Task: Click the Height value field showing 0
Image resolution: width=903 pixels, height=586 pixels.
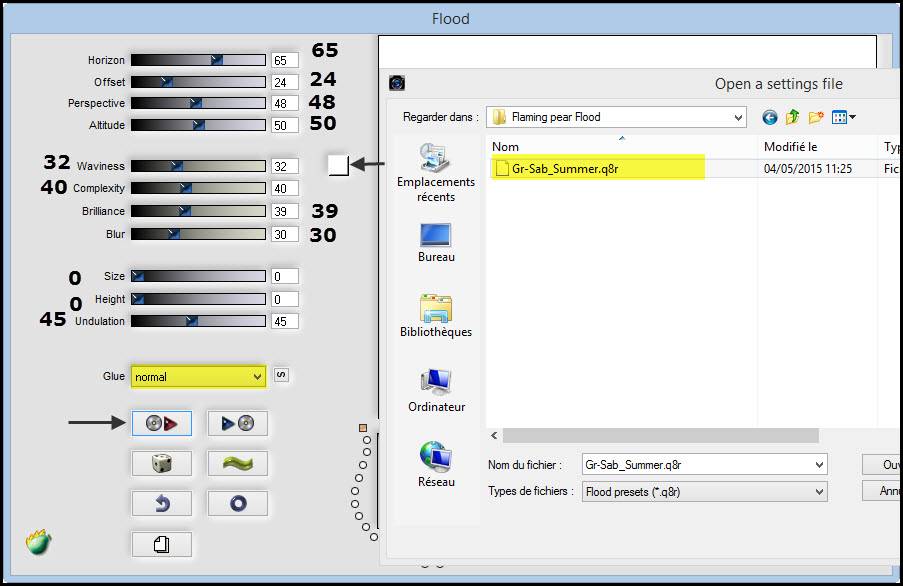Action: coord(285,299)
